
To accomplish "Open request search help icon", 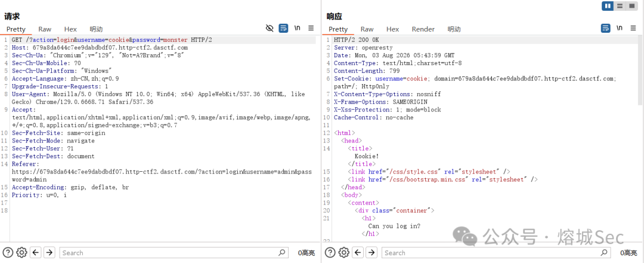I will 8,252.
